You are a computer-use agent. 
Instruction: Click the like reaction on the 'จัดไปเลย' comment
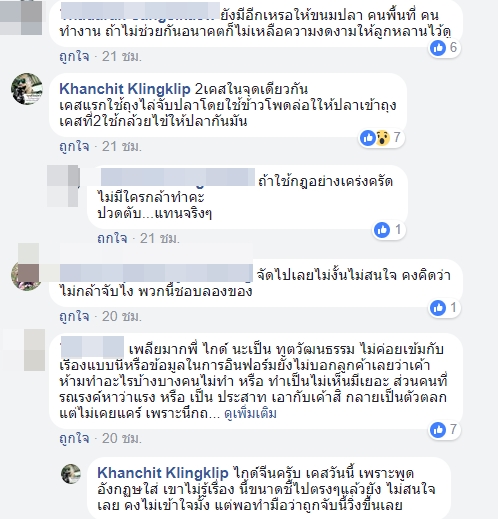(438, 308)
